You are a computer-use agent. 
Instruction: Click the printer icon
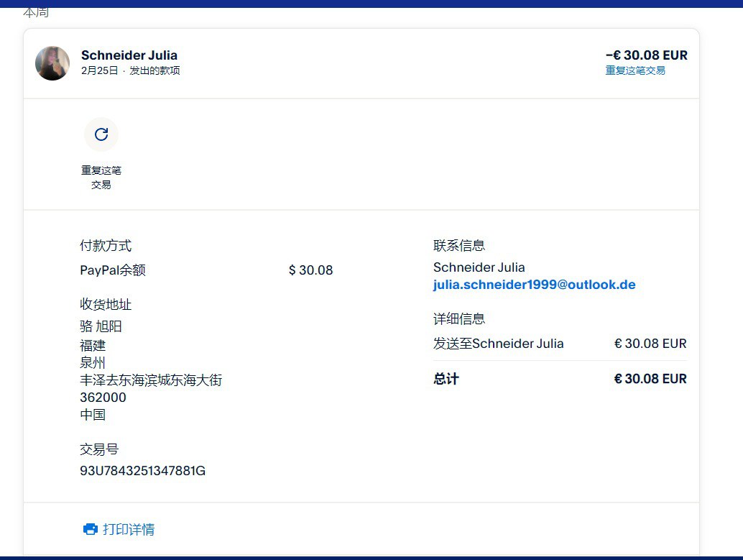tap(90, 530)
